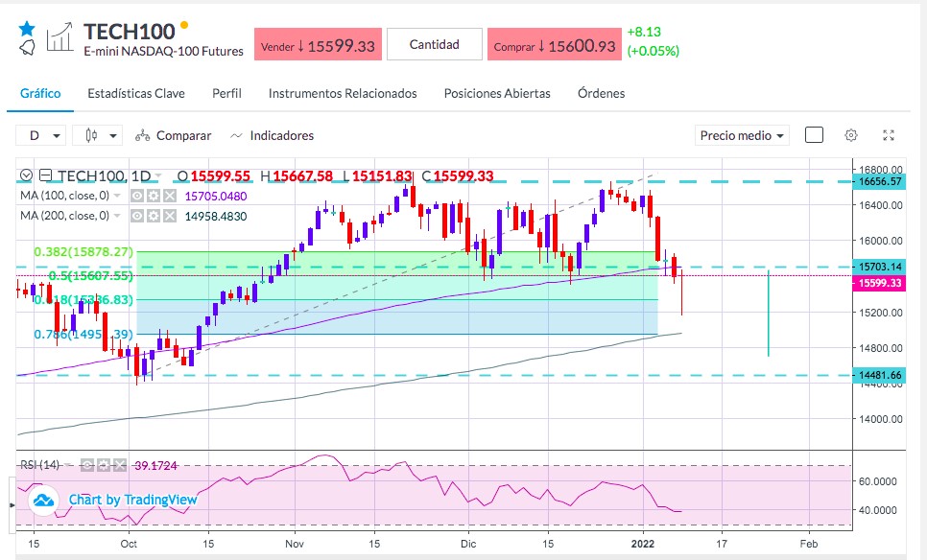The image size is (927, 560).
Task: Click the 0.382(15878.27) Fibonacci label
Action: tap(83, 251)
